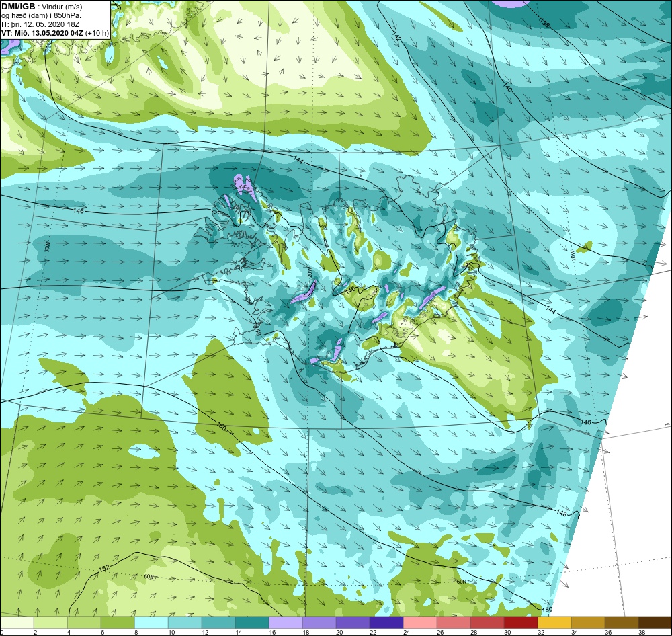Screen dimensions: 672x636
Task: Click the lavender 16–18 m/s legend swatch
Action: tap(286, 623)
